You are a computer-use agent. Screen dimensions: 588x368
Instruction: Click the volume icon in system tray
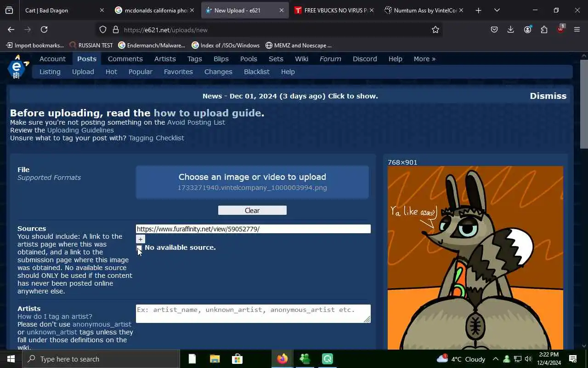(x=528, y=359)
